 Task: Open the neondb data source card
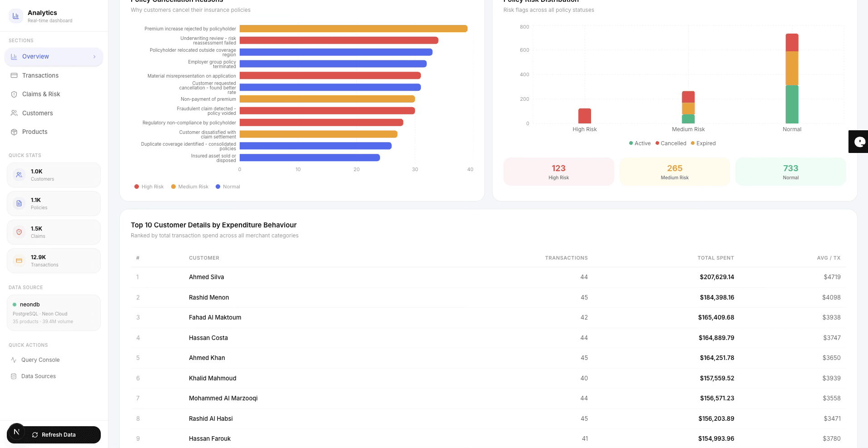click(x=54, y=313)
